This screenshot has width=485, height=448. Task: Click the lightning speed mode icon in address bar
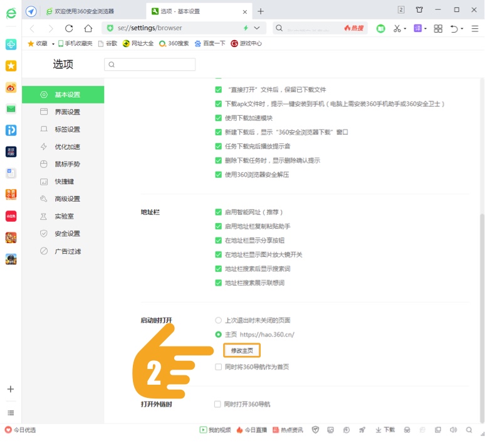click(x=246, y=28)
